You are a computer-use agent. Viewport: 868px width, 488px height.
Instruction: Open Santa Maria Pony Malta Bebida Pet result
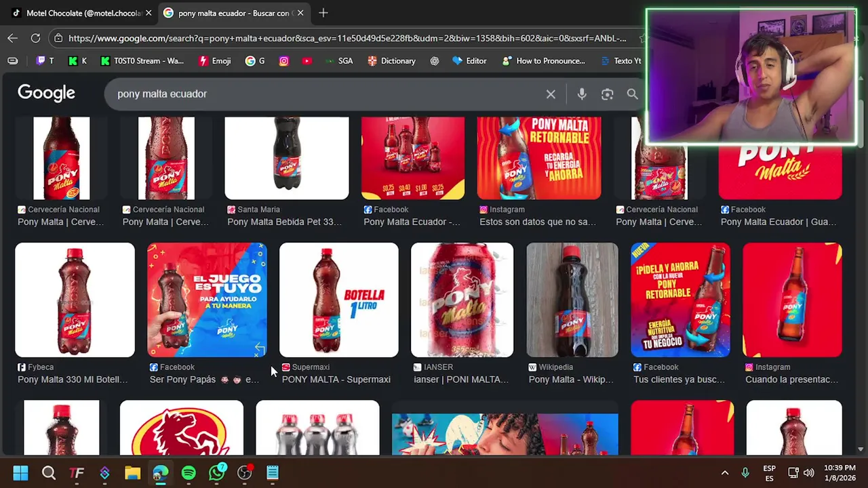tap(286, 158)
